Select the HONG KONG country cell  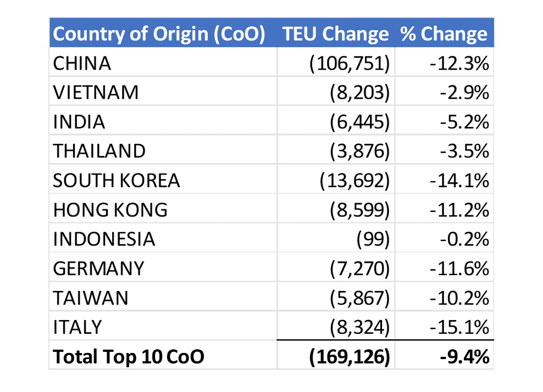(x=110, y=210)
